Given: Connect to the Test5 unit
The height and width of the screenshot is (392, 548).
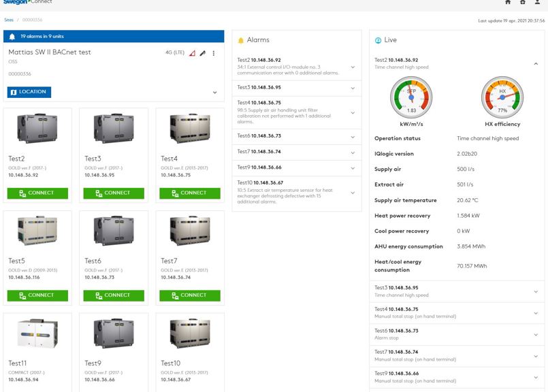Looking at the screenshot, I should (x=37, y=295).
